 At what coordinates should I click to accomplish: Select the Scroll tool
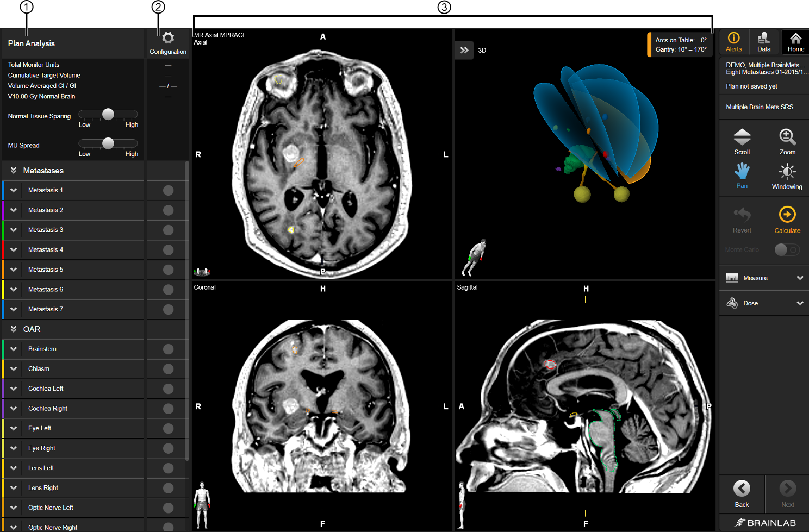[742, 142]
